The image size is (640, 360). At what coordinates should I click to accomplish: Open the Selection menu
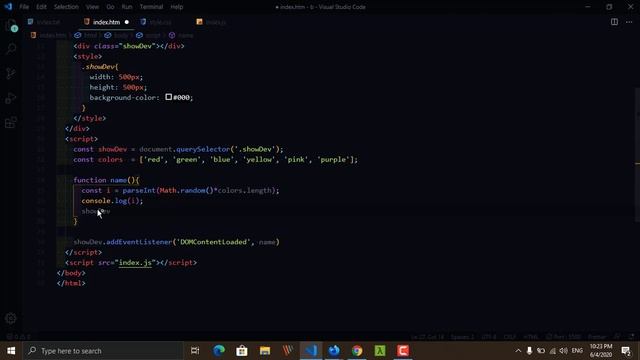coord(66,7)
